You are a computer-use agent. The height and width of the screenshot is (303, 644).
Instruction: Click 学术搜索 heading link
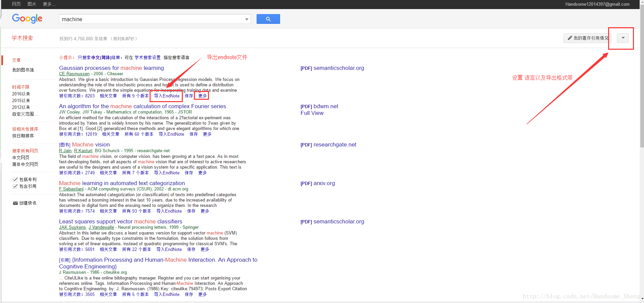[x=22, y=38]
